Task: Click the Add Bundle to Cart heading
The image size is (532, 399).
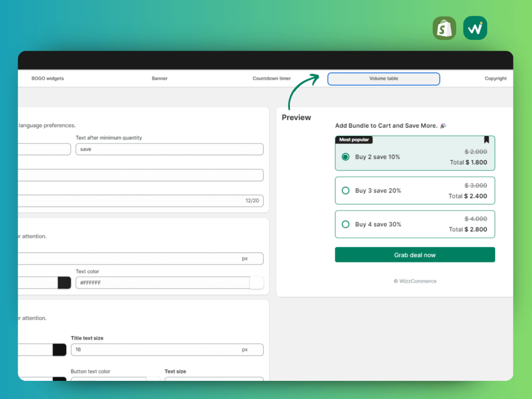Action: [391, 126]
